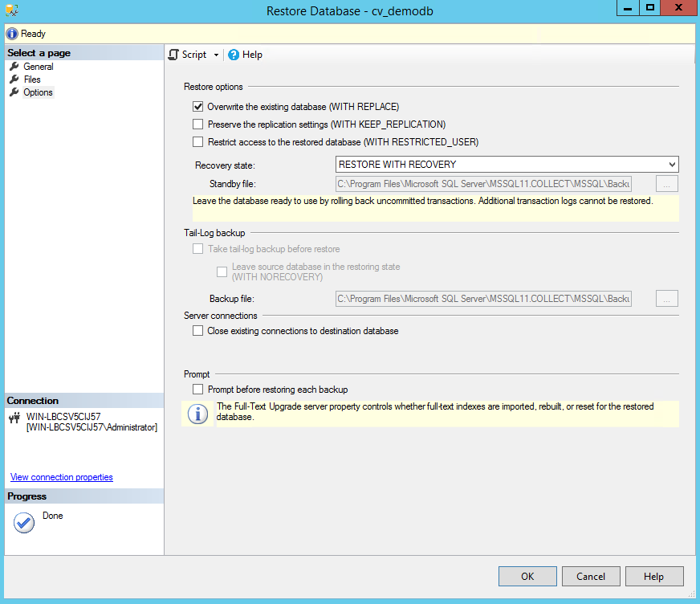Screen dimensions: 700x604
Task: Click the wrench icon beside Files
Action: [x=14, y=79]
